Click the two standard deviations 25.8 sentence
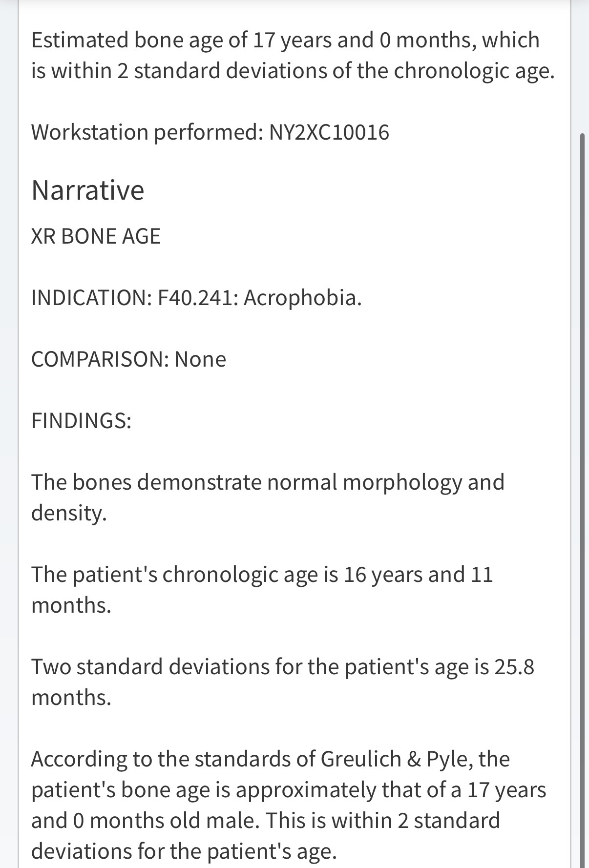 283,682
